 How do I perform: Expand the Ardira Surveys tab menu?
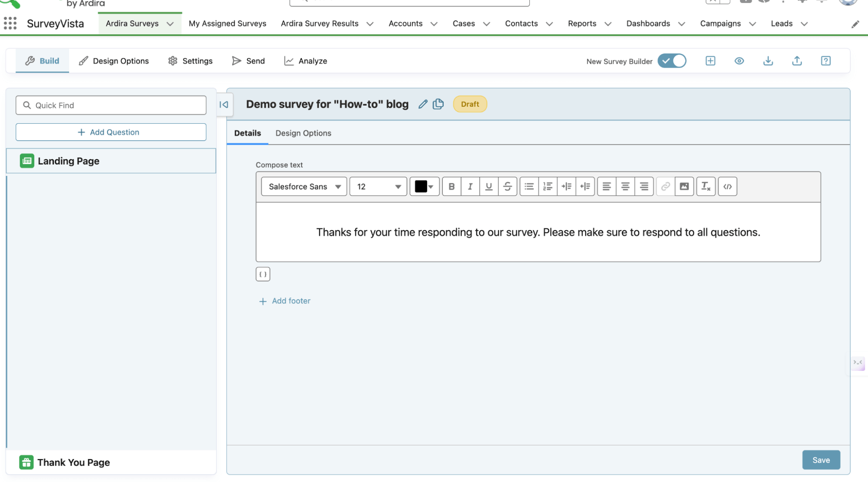click(x=170, y=24)
